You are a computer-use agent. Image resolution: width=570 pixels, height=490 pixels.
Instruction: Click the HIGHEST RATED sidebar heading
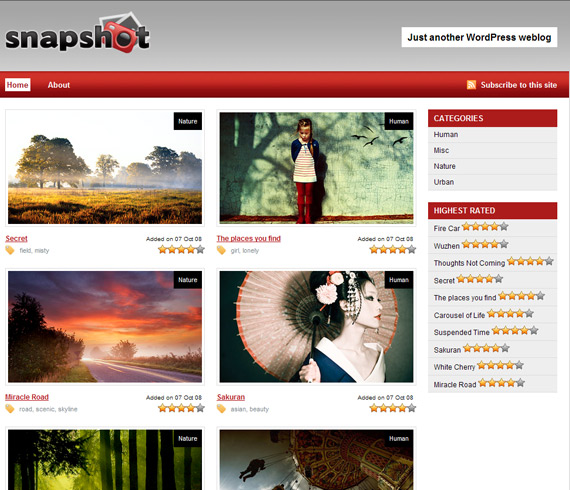pos(492,210)
